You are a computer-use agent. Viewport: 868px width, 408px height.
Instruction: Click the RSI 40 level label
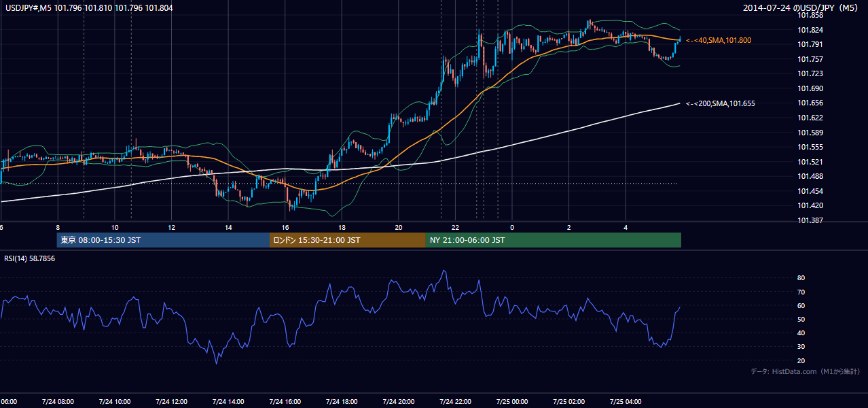tap(801, 333)
